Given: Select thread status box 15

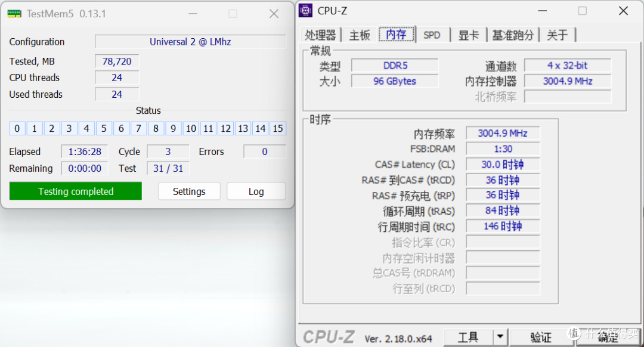Looking at the screenshot, I should coord(278,129).
